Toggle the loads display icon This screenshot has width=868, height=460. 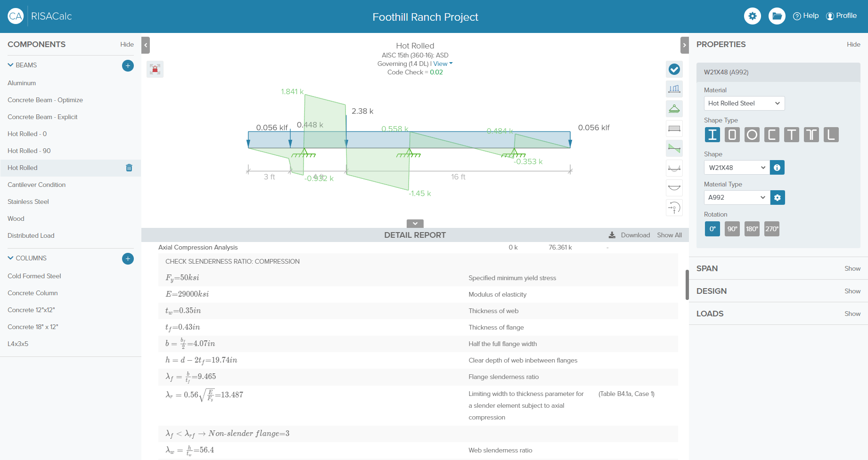pos(674,89)
